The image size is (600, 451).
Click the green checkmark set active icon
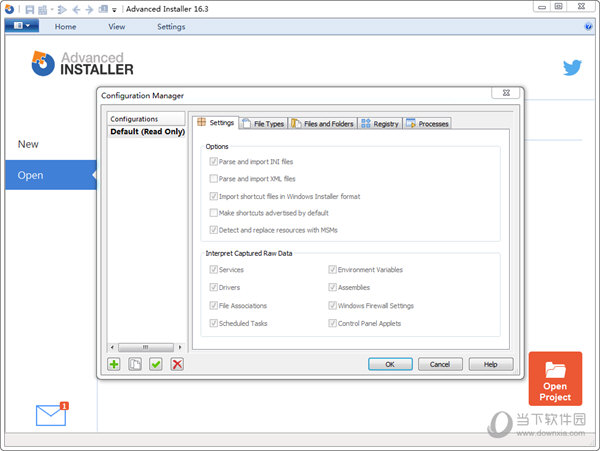click(156, 364)
